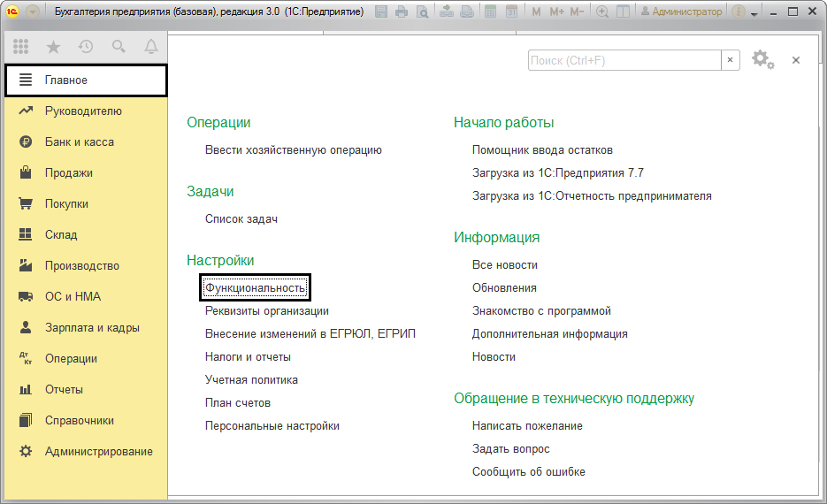
Task: Open Сообщить об ошибке
Action: click(528, 472)
